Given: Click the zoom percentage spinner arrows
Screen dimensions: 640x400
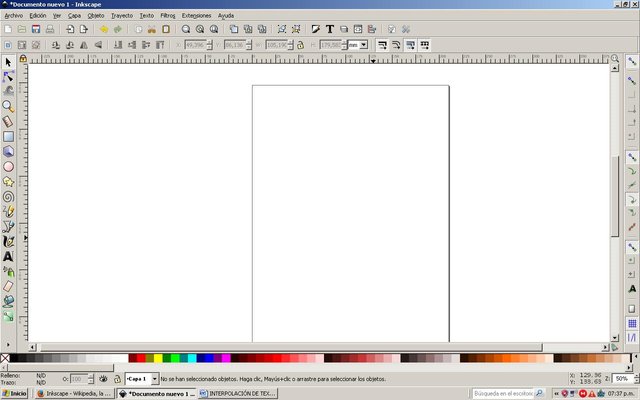Looking at the screenshot, I should tap(636, 379).
